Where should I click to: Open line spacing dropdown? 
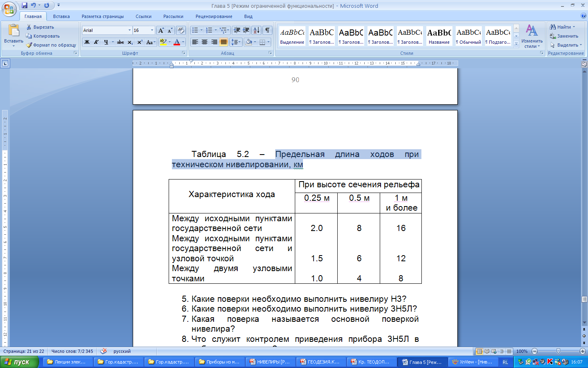coord(236,42)
